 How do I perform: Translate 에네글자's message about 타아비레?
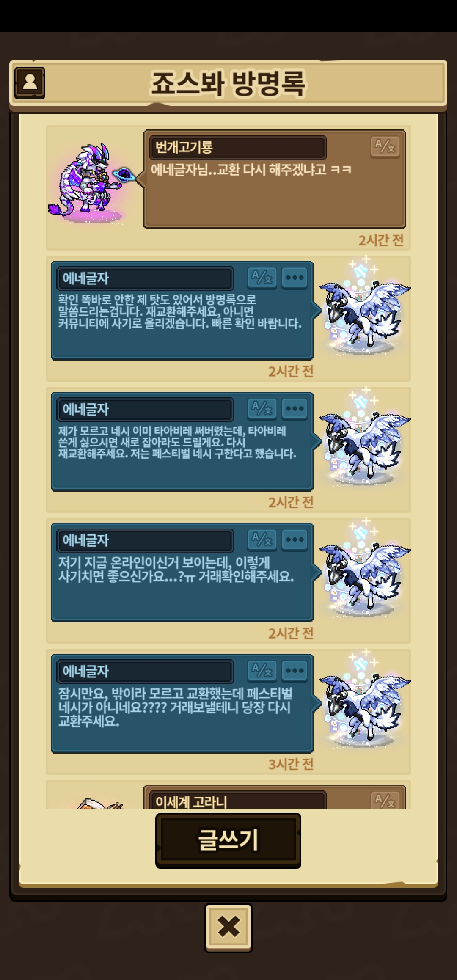tap(262, 409)
